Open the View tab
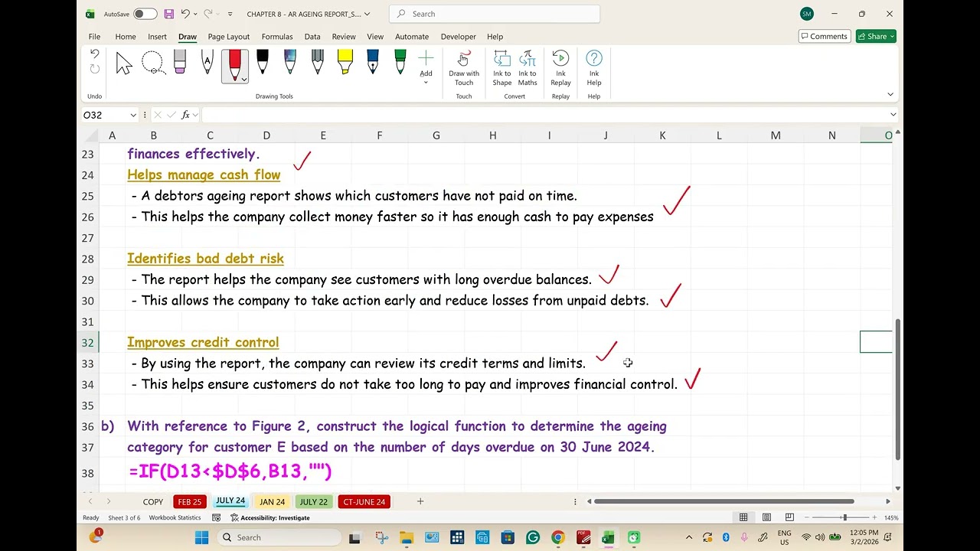This screenshot has height=551, width=980. (375, 37)
